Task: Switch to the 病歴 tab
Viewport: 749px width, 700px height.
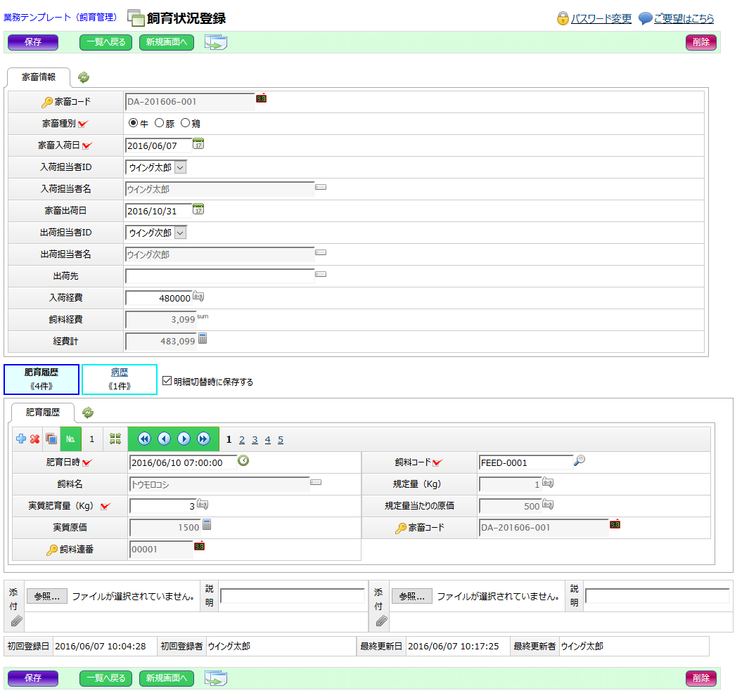Action: pos(120,379)
